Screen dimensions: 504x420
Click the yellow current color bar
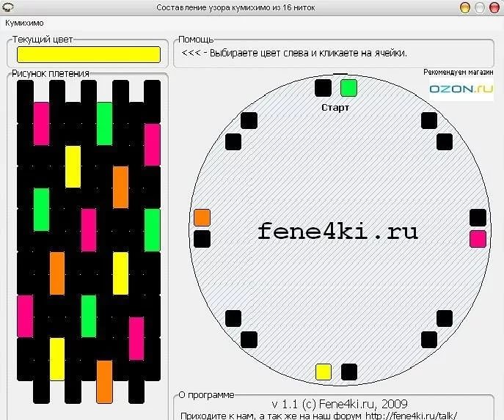(89, 54)
